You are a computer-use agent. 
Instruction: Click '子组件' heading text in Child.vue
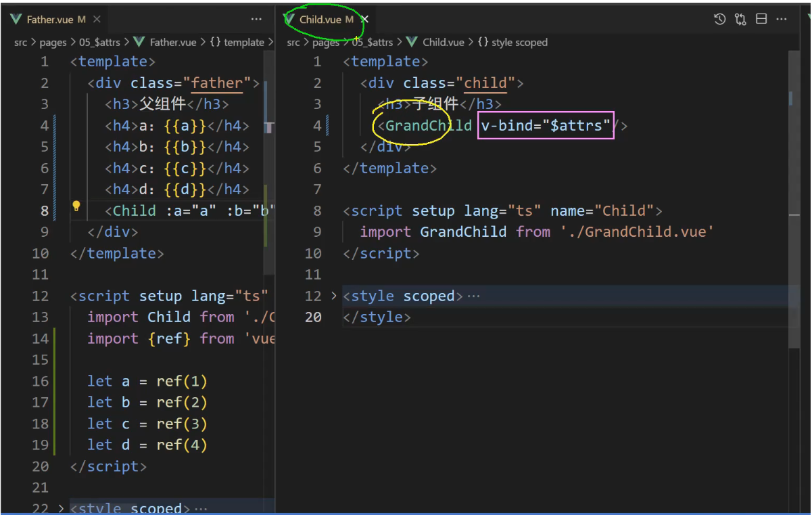tap(435, 104)
